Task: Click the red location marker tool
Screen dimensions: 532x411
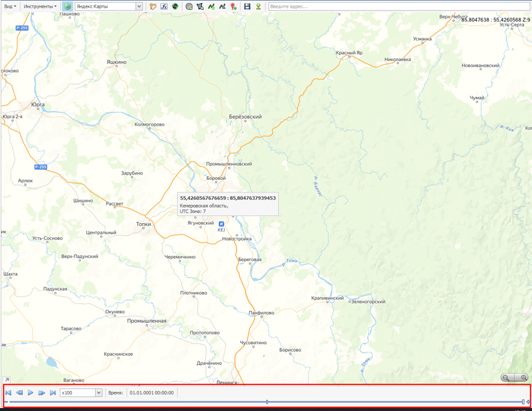Action: [x=233, y=6]
